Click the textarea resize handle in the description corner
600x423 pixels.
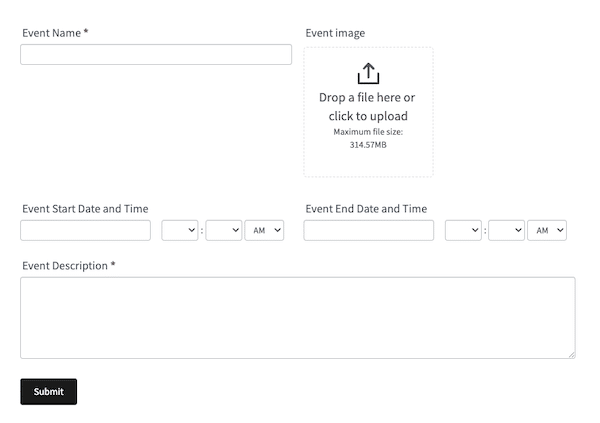click(x=572, y=355)
